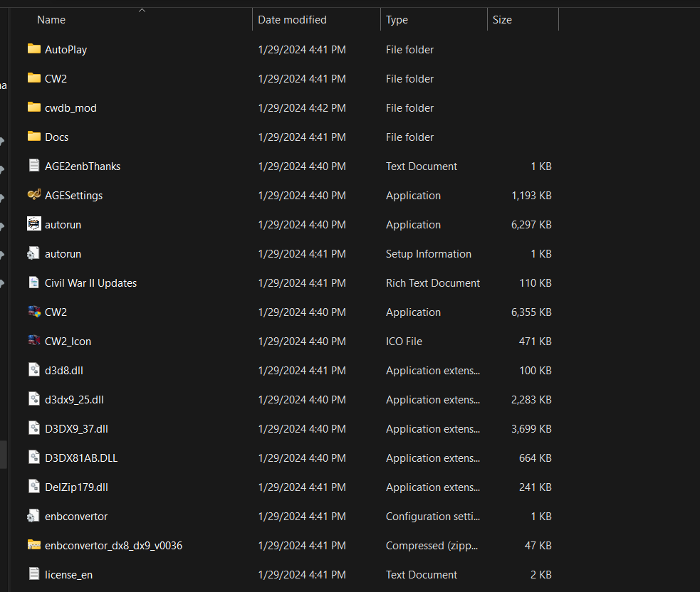Image resolution: width=700 pixels, height=592 pixels.
Task: Click the D3DX81AB.DLL file name
Action: (x=81, y=458)
